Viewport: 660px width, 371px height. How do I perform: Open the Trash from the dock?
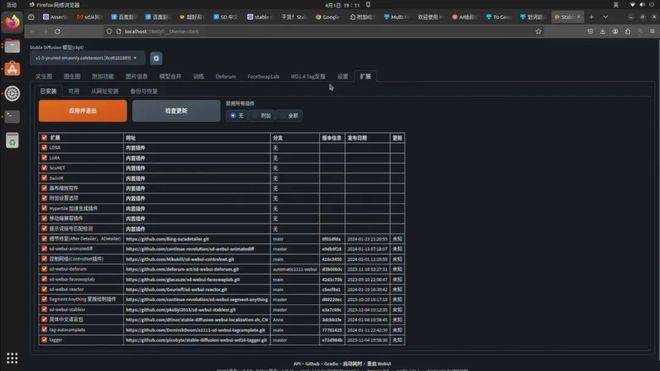[12, 141]
